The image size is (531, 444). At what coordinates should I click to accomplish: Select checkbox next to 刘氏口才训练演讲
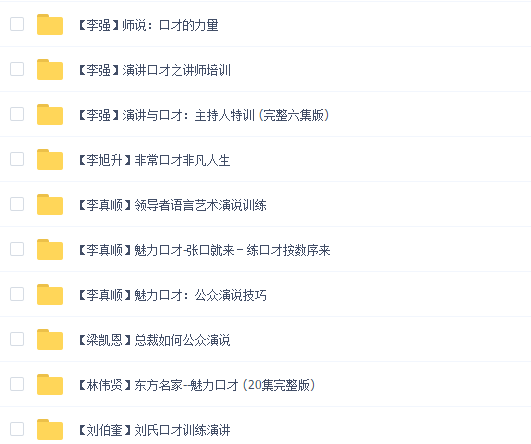[17, 429]
